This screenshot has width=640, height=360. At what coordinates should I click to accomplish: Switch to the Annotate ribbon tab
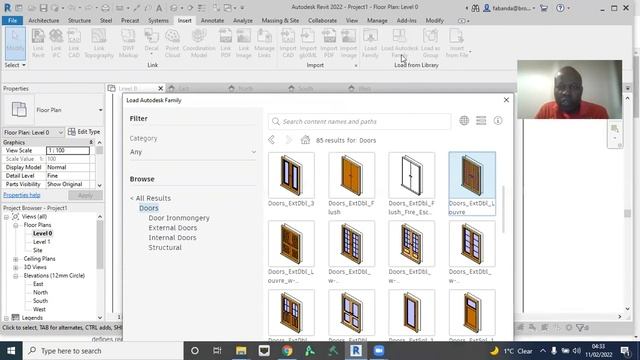[212, 20]
